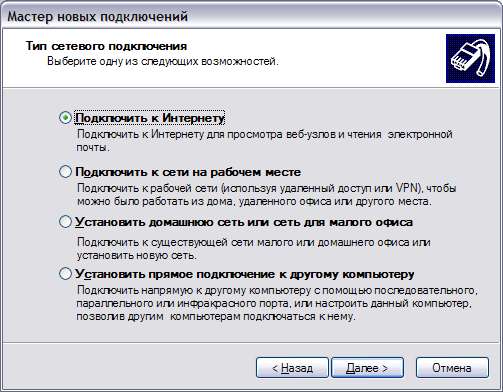Viewport: 503px width, 392px height.
Task: Go forward with the 'Далее >' button
Action: tap(367, 368)
